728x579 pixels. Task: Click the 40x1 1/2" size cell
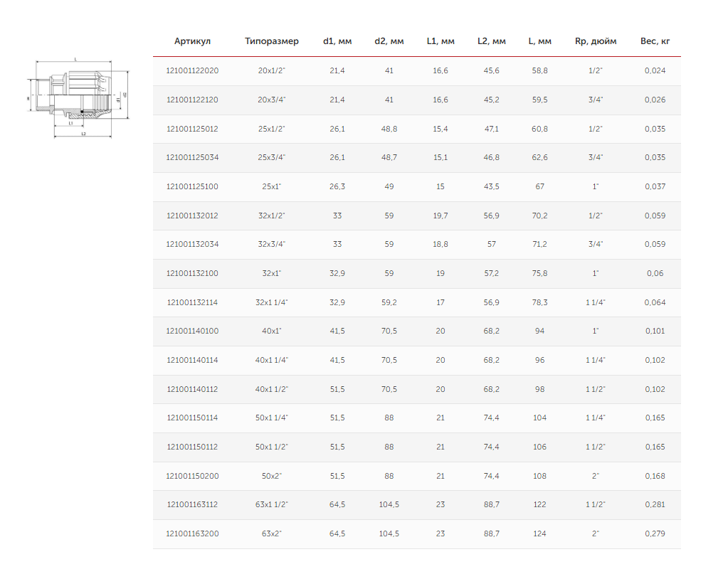click(x=272, y=389)
